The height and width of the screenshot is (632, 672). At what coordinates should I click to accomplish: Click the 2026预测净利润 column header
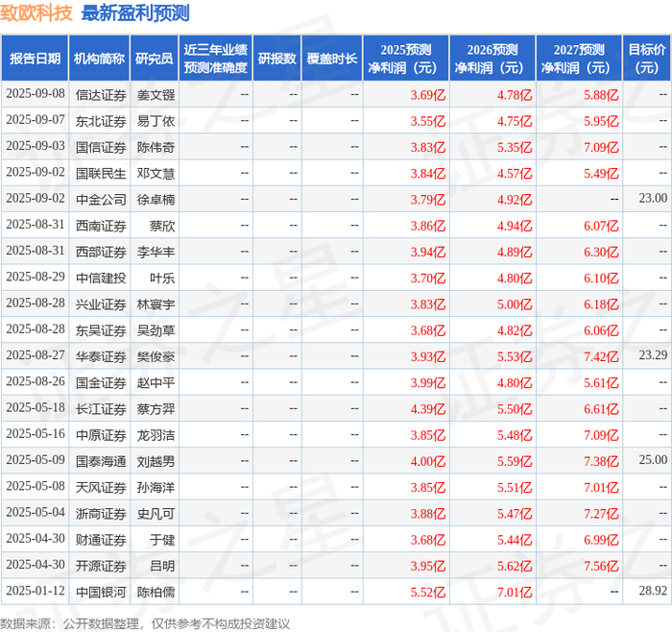(x=492, y=59)
